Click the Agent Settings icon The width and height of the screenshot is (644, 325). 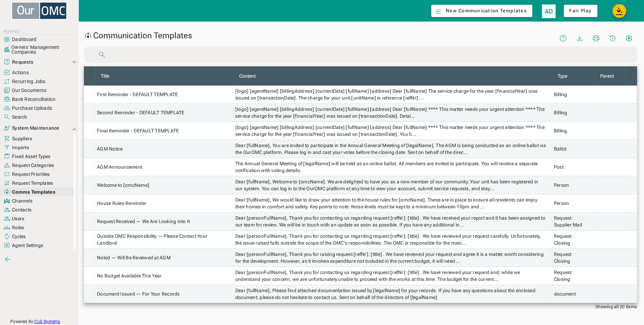click(x=7, y=245)
